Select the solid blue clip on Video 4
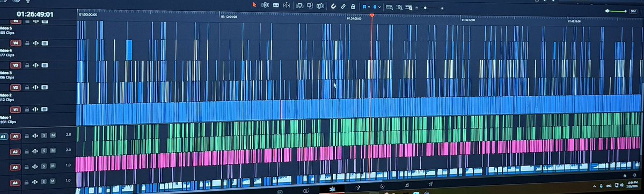This screenshot has height=194, width=644. (x=129, y=49)
